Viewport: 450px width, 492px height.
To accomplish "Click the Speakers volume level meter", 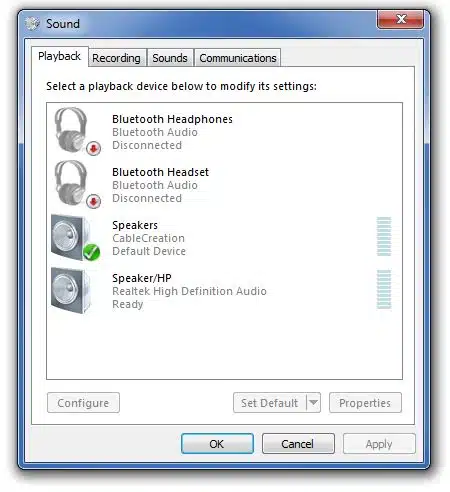I will click(x=384, y=237).
